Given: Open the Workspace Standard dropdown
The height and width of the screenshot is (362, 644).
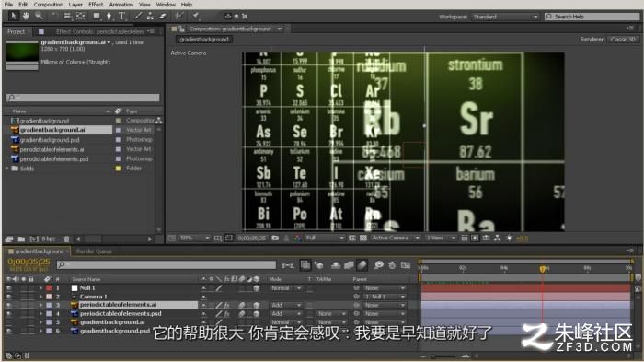Looking at the screenshot, I should click(505, 17).
